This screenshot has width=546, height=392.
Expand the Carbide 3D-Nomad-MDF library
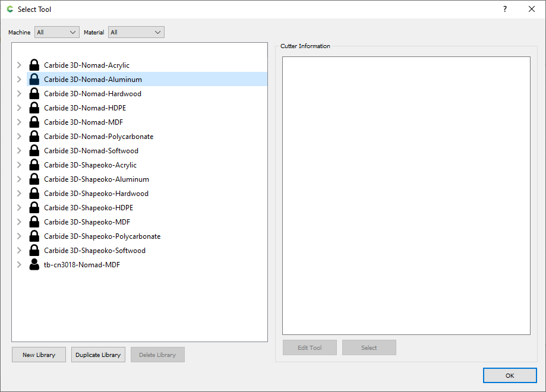tap(18, 122)
